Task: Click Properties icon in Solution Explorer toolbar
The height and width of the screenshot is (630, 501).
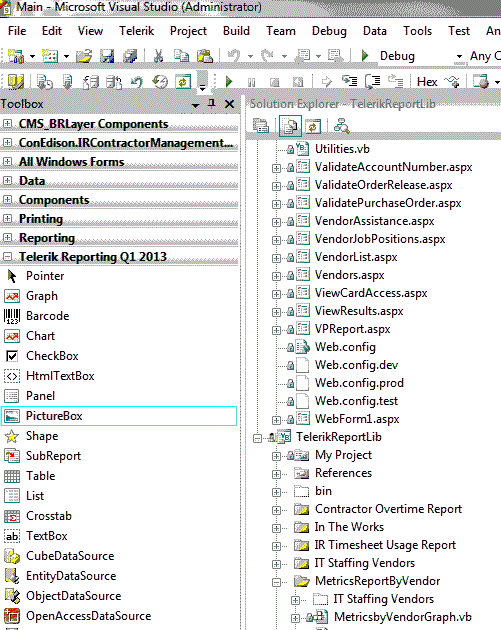Action: point(261,126)
